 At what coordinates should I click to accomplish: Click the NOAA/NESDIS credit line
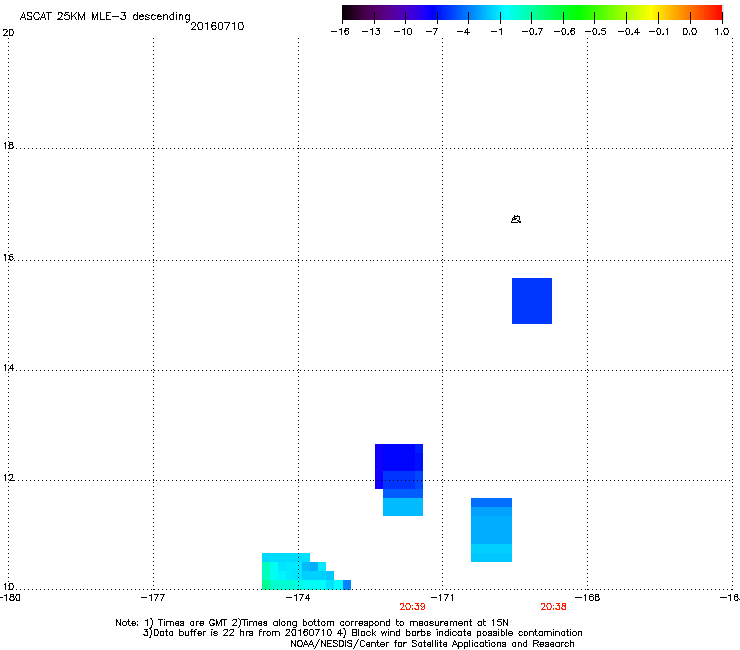[432, 644]
